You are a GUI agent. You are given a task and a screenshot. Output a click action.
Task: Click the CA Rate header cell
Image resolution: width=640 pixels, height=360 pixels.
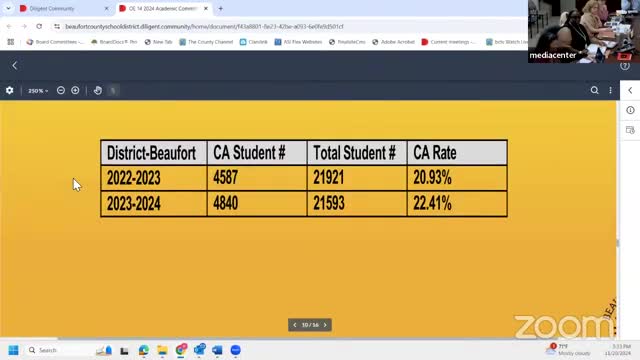(x=457, y=153)
